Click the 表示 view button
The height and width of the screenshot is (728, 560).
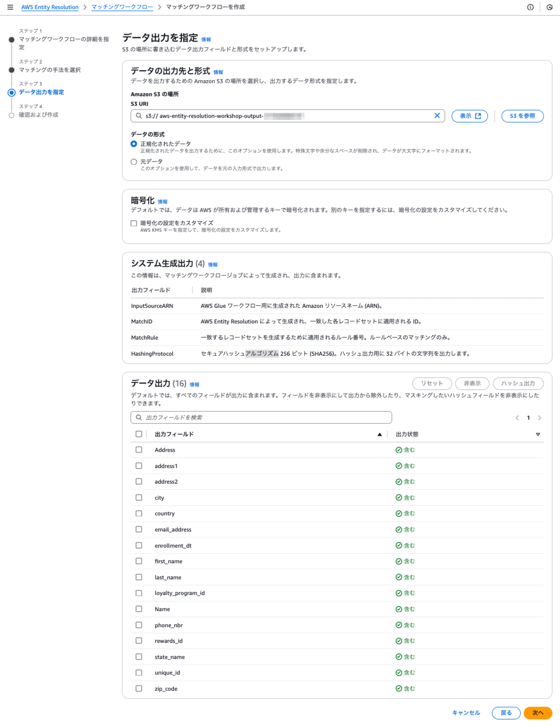(x=470, y=116)
